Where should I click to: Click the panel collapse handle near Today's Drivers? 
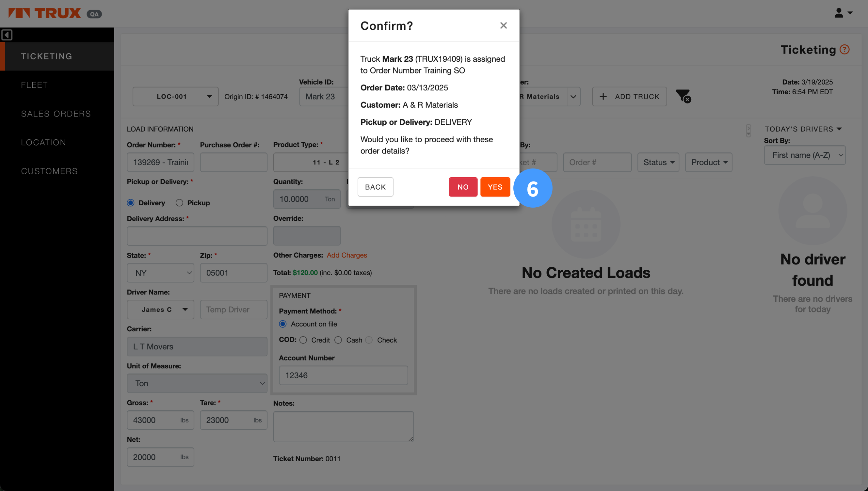[748, 130]
